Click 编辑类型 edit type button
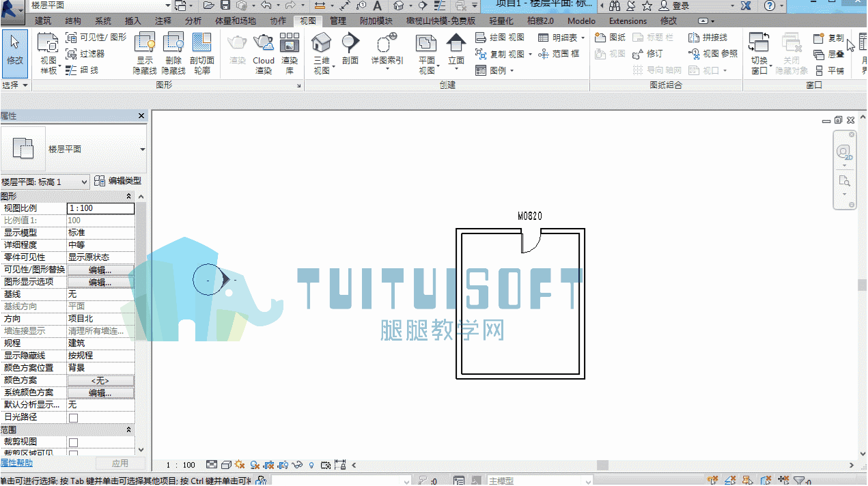 point(118,182)
